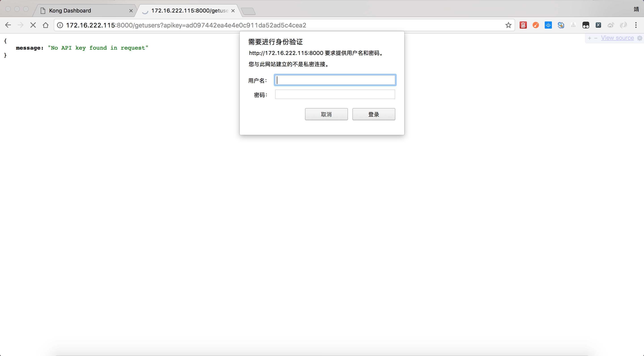Open a new browser tab
The height and width of the screenshot is (356, 644).
click(x=248, y=11)
